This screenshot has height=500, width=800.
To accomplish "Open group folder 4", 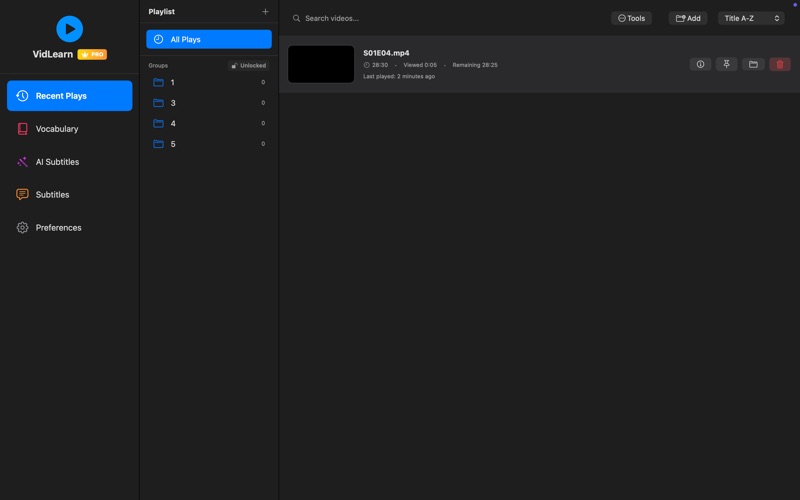I will 209,123.
